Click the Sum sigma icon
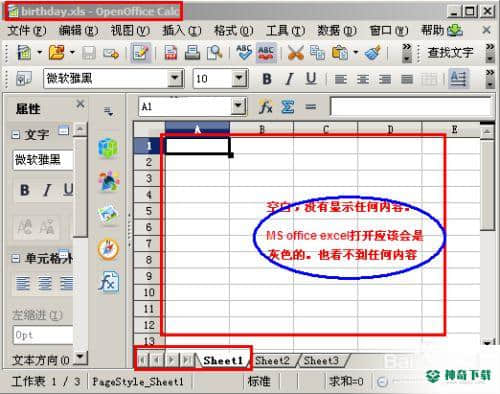 point(287,107)
